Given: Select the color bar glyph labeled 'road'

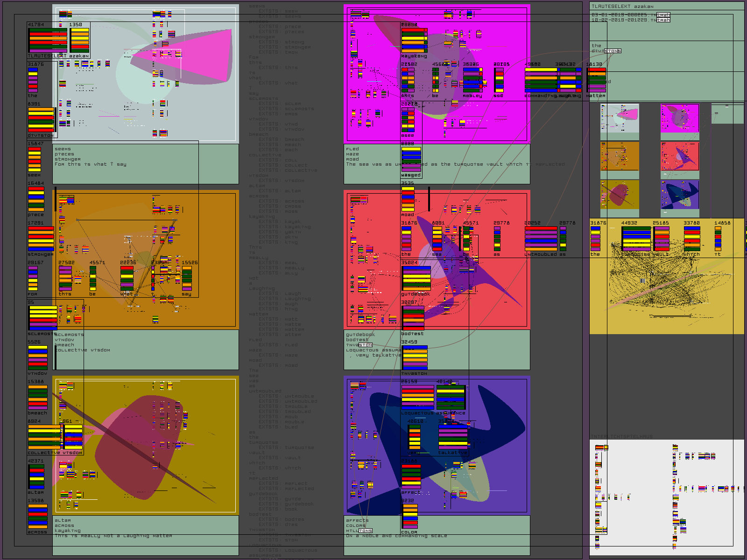Looking at the screenshot, I should tap(408, 199).
